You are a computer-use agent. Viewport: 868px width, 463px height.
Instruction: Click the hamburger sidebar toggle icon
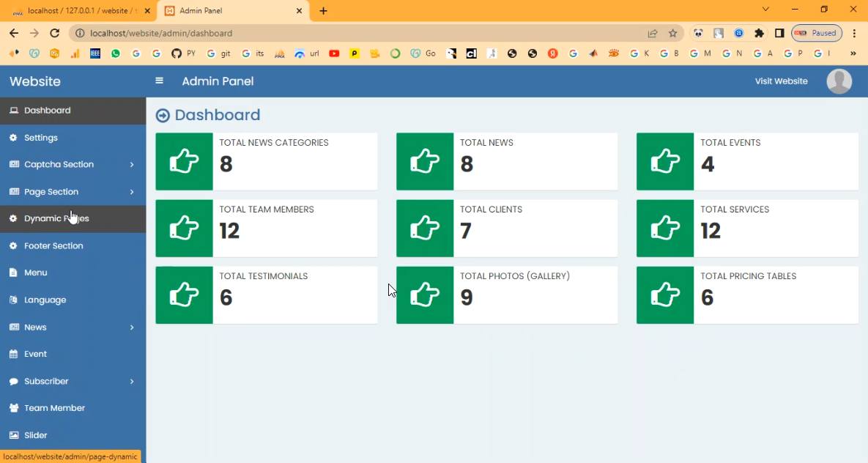(159, 81)
